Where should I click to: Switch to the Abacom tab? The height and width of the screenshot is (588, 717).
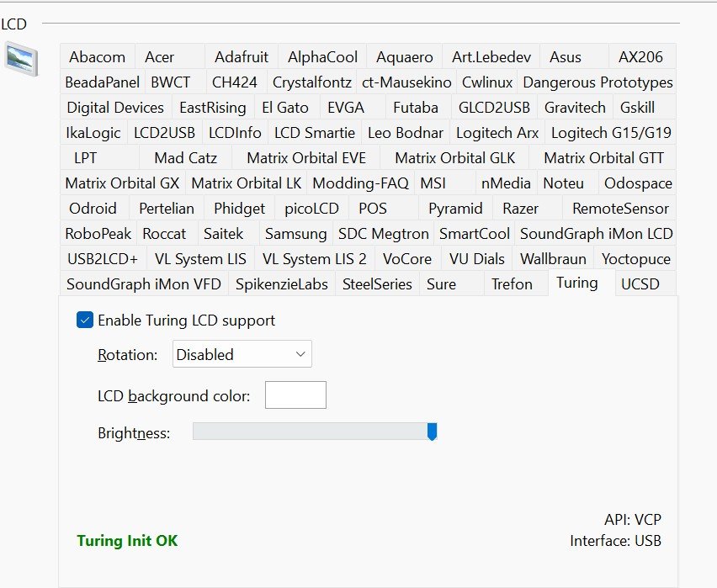tap(97, 57)
